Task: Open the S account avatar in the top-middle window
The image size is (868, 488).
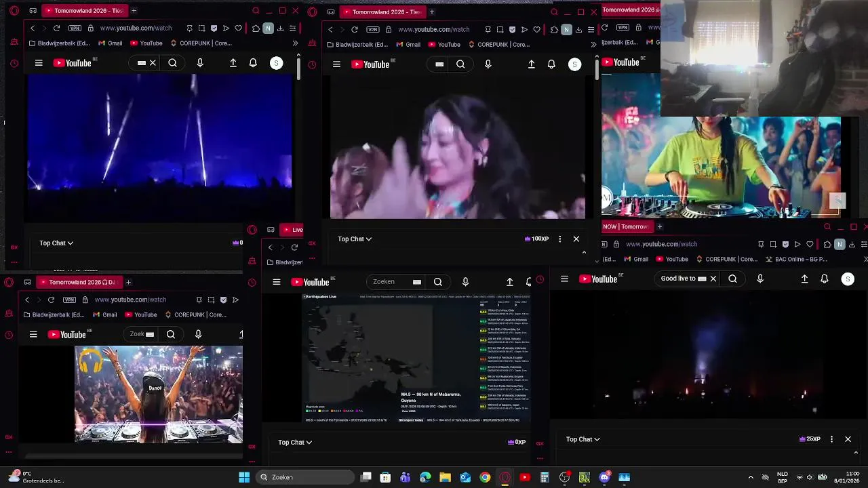Action: click(x=574, y=64)
